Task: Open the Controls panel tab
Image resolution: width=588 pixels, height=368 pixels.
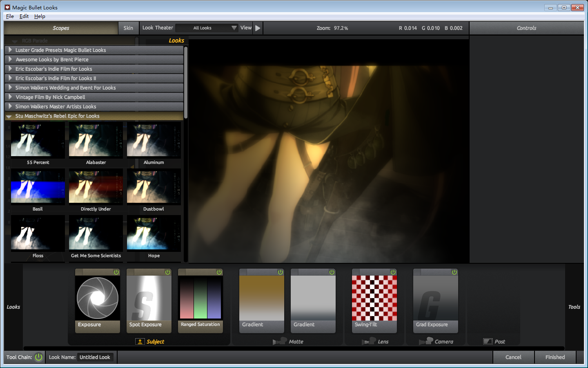Action: 526,28
